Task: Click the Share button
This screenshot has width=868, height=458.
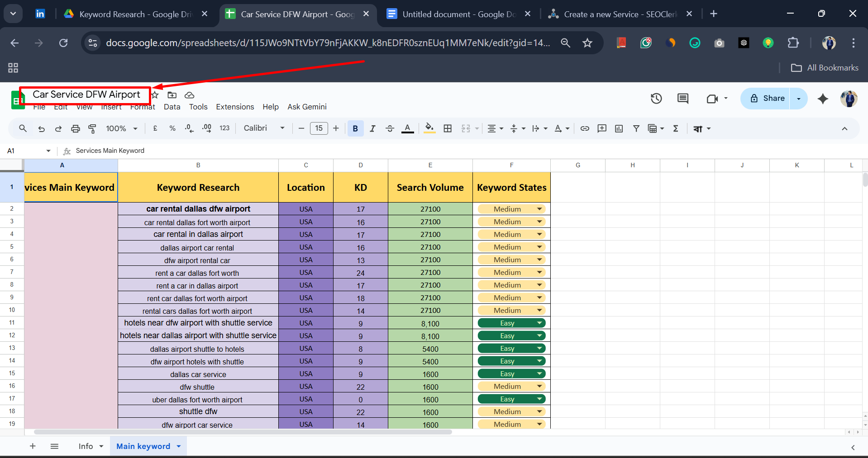Action: coord(769,98)
